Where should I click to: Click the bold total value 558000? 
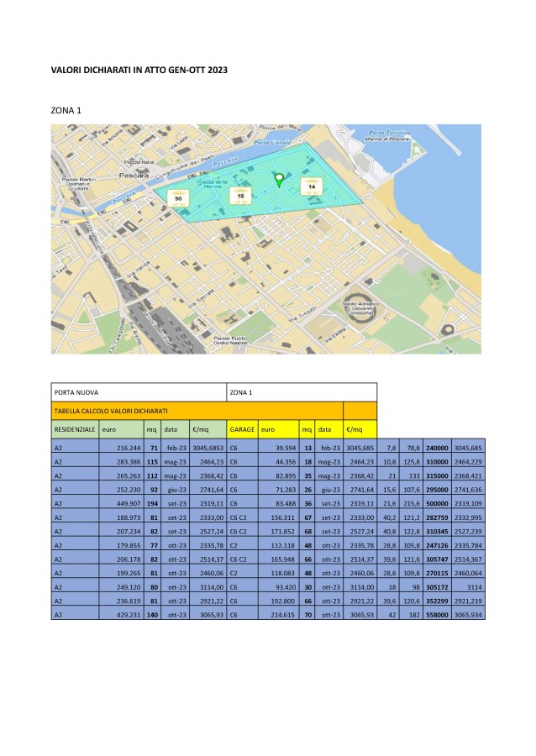pyautogui.click(x=437, y=615)
